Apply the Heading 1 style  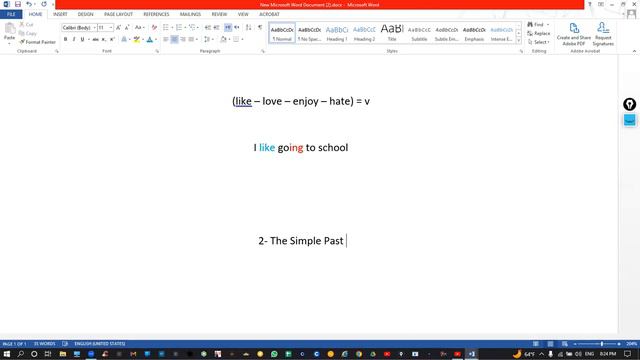coord(337,33)
